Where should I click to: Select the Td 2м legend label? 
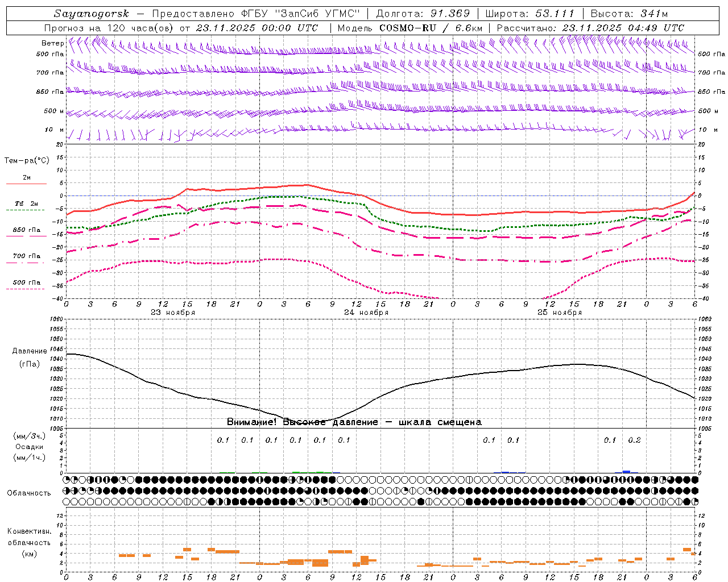[x=26, y=203]
